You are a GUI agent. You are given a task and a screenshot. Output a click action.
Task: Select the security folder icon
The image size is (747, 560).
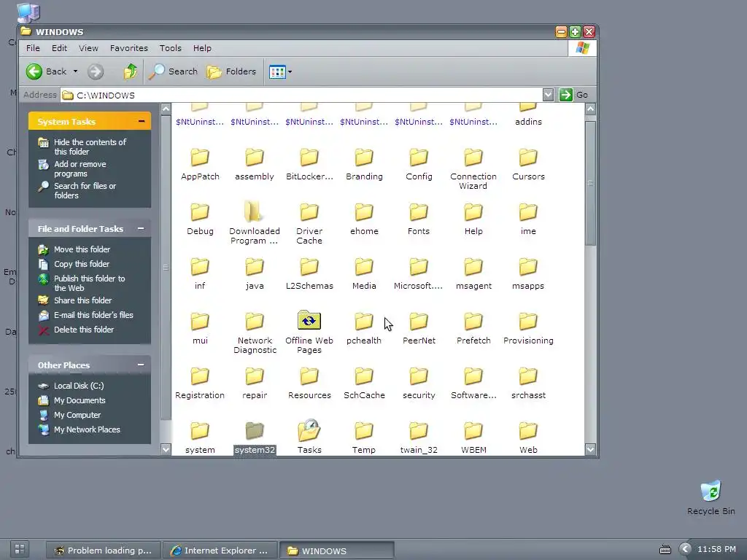point(418,376)
